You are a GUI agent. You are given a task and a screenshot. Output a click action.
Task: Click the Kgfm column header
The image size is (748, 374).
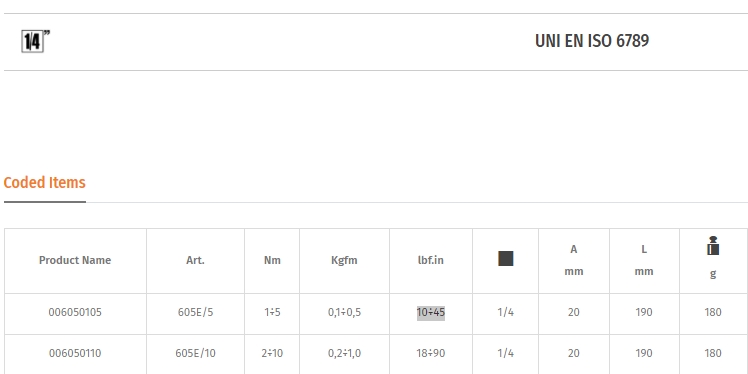(x=344, y=260)
